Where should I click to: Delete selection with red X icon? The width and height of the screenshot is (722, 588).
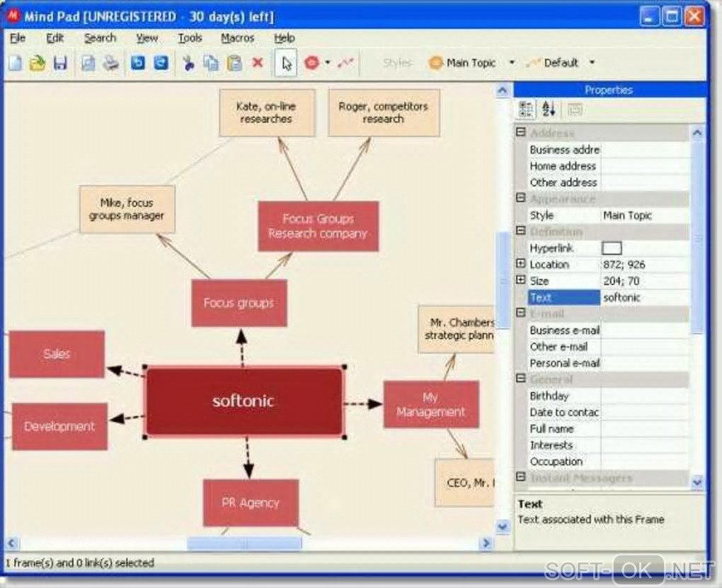[x=258, y=63]
